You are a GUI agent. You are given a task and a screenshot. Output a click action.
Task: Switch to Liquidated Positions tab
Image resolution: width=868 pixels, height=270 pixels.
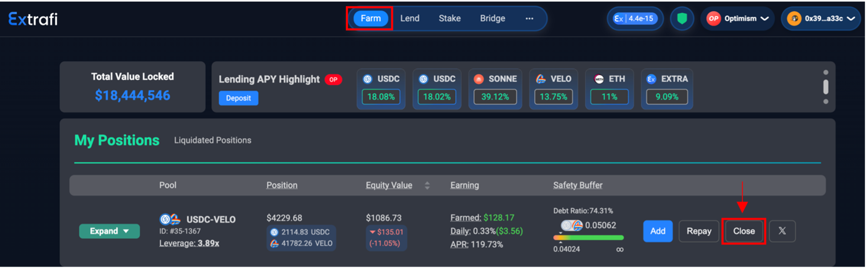pos(212,140)
